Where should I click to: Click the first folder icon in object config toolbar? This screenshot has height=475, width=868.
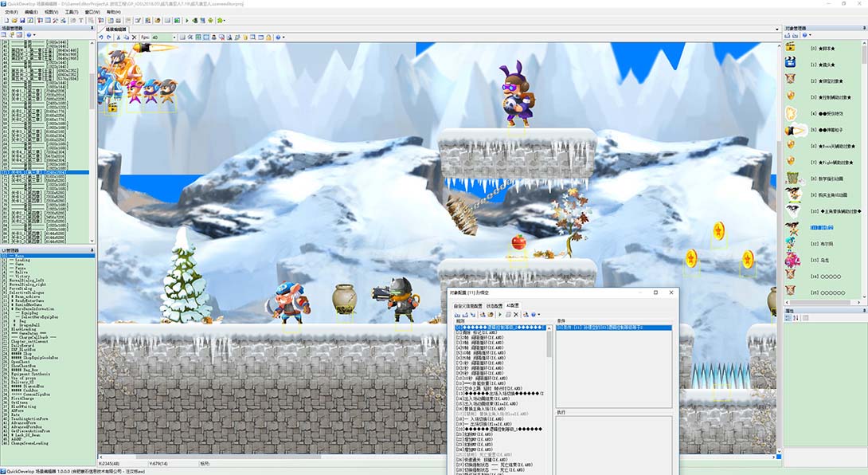tap(457, 314)
